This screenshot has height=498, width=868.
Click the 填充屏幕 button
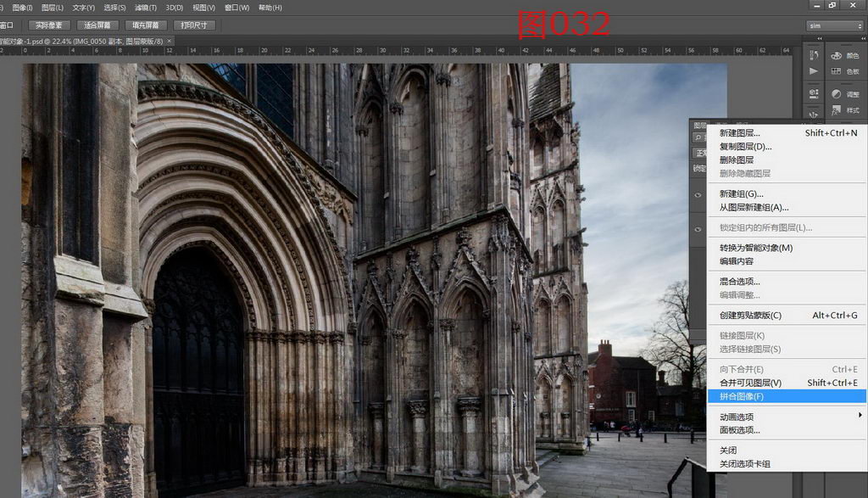tap(145, 25)
